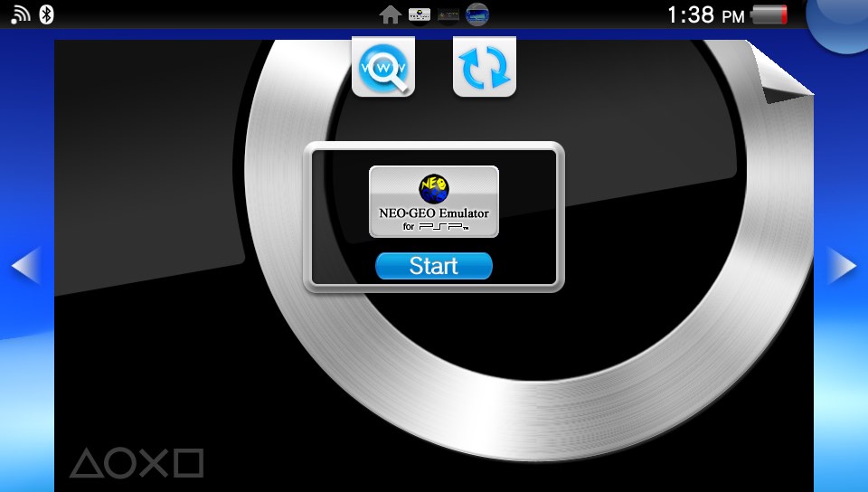Open the round blue app icon in top bar
Image resolution: width=868 pixels, height=492 pixels.
[x=477, y=14]
